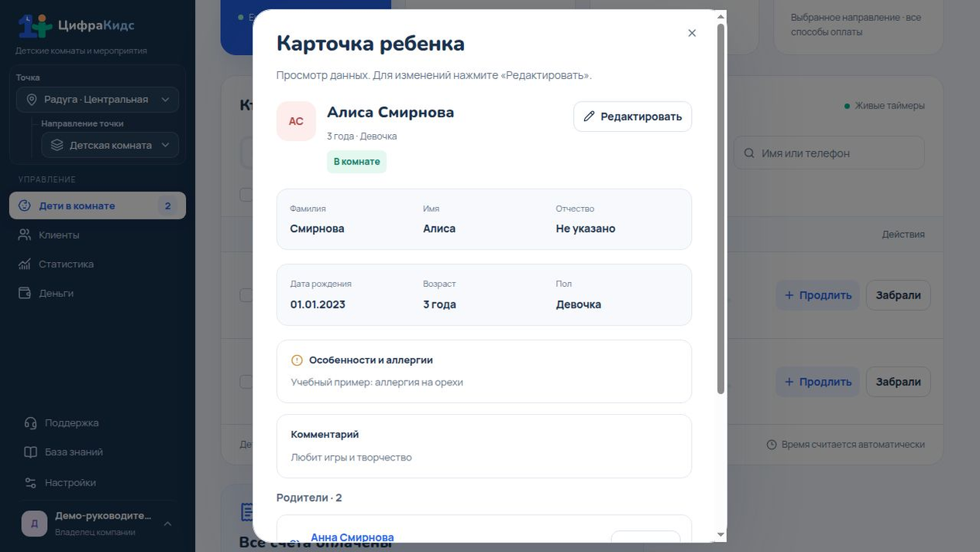Click the База знаний book icon
This screenshot has height=552, width=980.
30,452
